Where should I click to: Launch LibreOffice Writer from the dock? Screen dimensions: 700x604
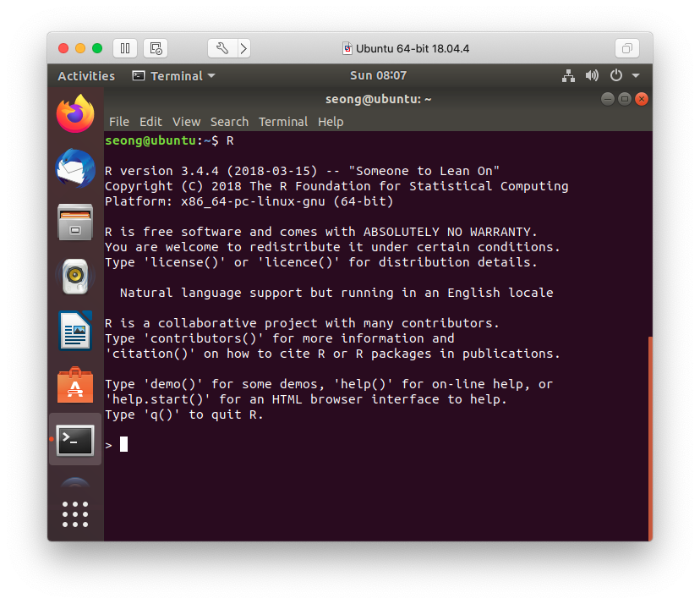click(x=75, y=331)
